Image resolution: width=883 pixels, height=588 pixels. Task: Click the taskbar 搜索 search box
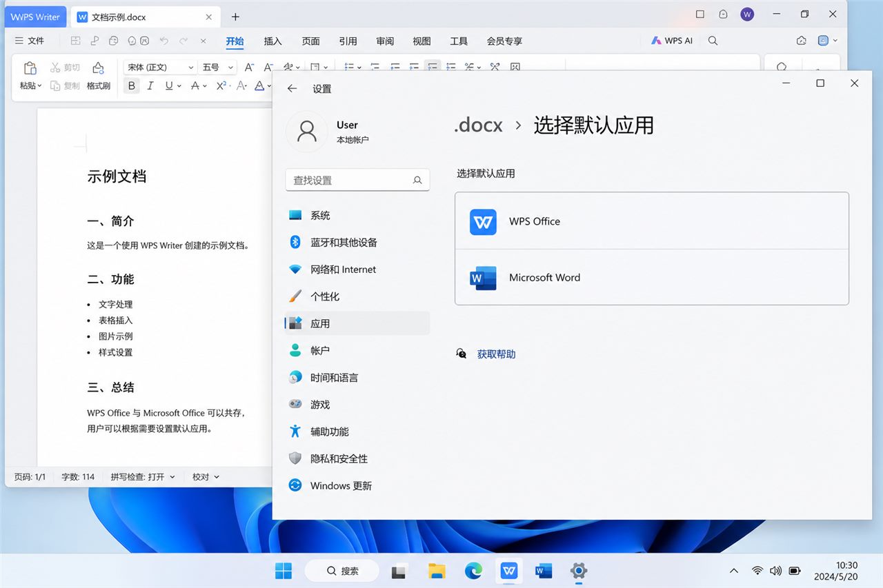(342, 571)
